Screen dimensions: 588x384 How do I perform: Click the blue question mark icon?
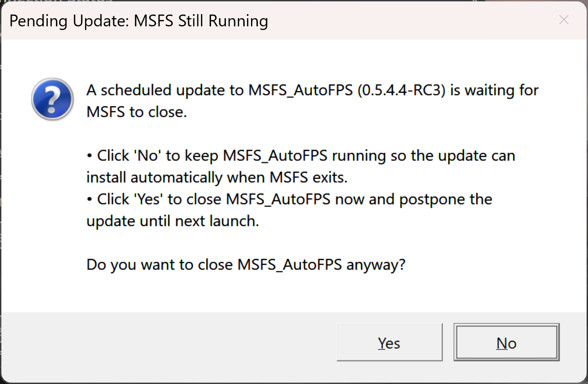point(52,99)
